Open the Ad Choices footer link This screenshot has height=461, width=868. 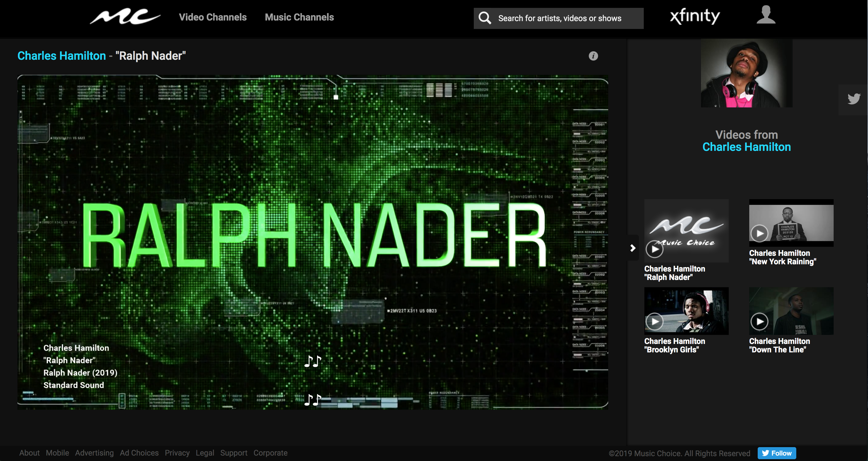pyautogui.click(x=139, y=453)
